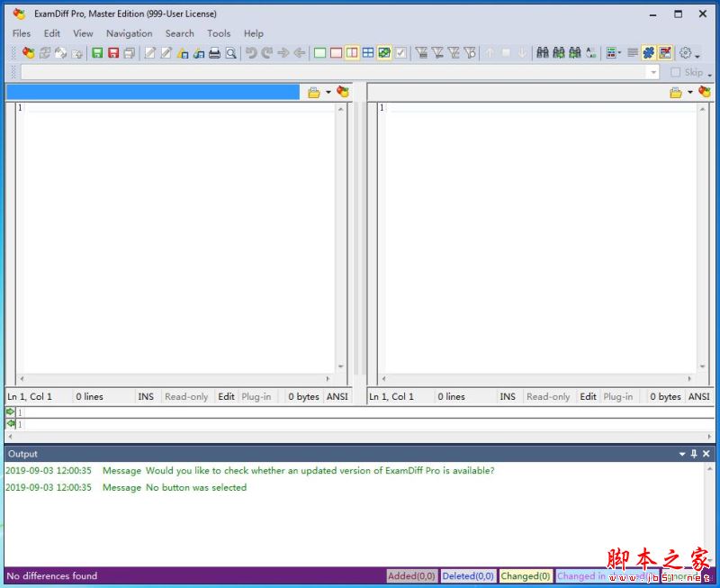Click the Plug-in button in right status bar
Image resolution: width=720 pixels, height=588 pixels.
click(x=618, y=396)
